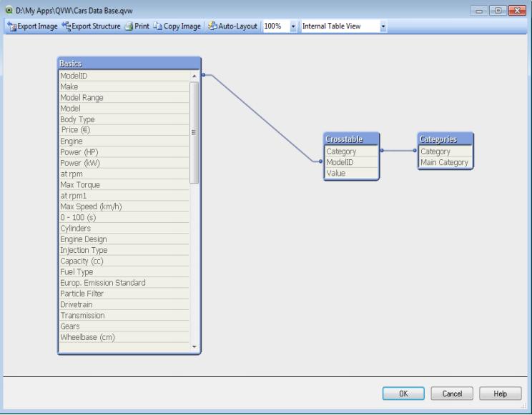This screenshot has width=532, height=415.
Task: Run Auto-Layout from the toolbar icon
Action: click(x=212, y=26)
